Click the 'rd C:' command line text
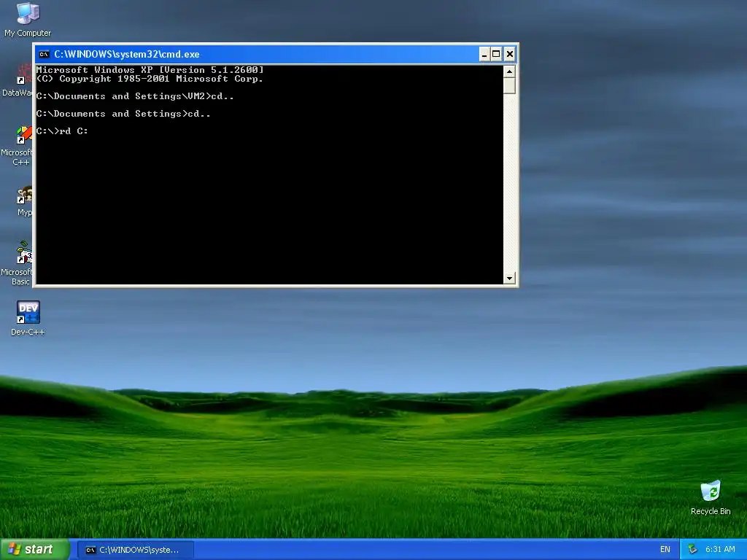Image resolution: width=747 pixels, height=560 pixels. 74,131
